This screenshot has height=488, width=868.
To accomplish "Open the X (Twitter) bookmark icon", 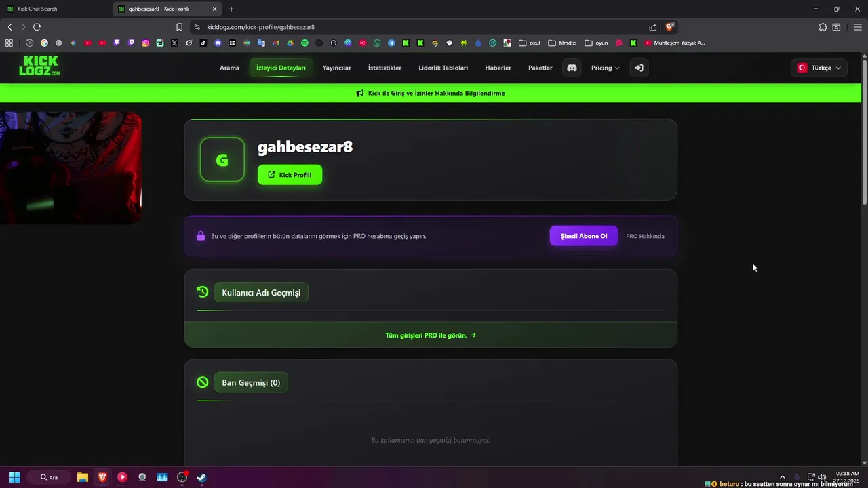I will point(174,43).
